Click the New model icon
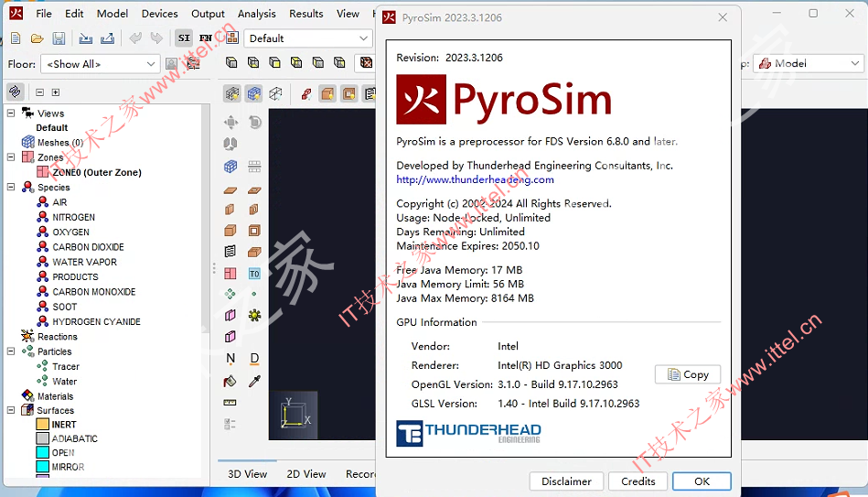Viewport: 868px width, 497px height. 16,38
